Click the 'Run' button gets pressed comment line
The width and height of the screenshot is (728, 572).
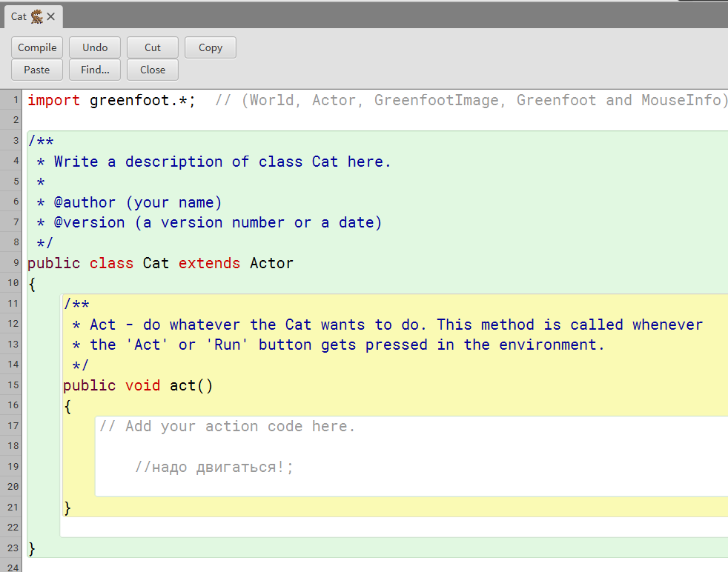tap(339, 345)
